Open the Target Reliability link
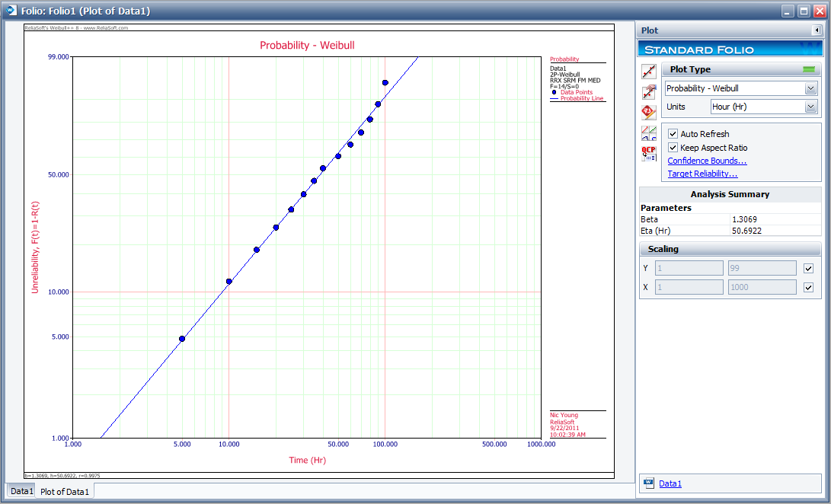 [702, 174]
